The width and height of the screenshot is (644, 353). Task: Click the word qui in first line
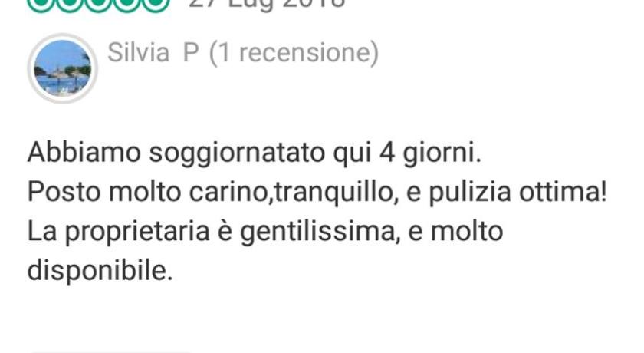coord(352,154)
